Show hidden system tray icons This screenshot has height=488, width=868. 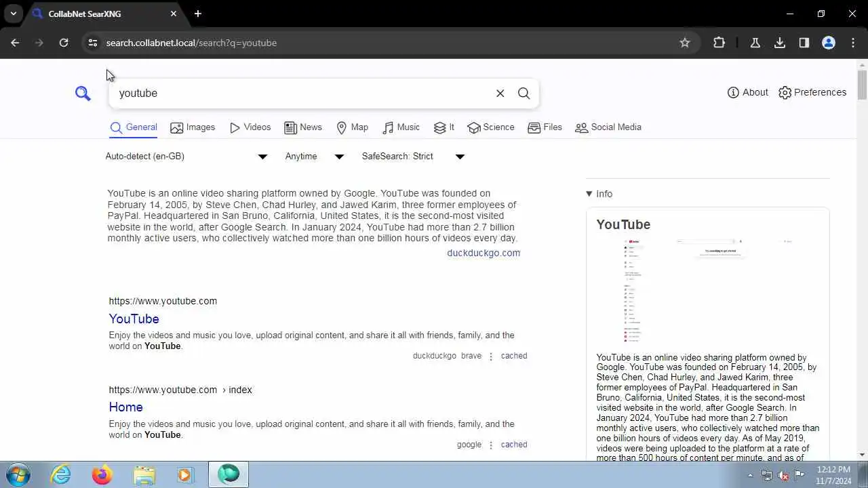pos(750,475)
